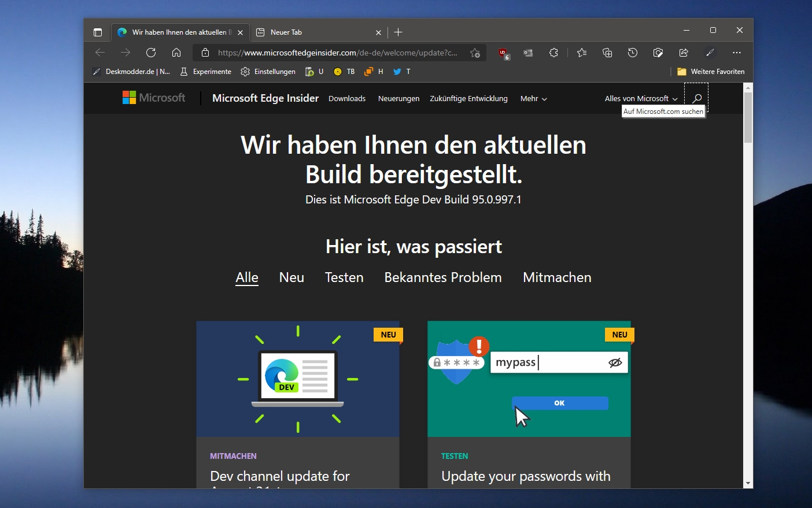
Task: Open the Favorites list icon
Action: point(582,53)
